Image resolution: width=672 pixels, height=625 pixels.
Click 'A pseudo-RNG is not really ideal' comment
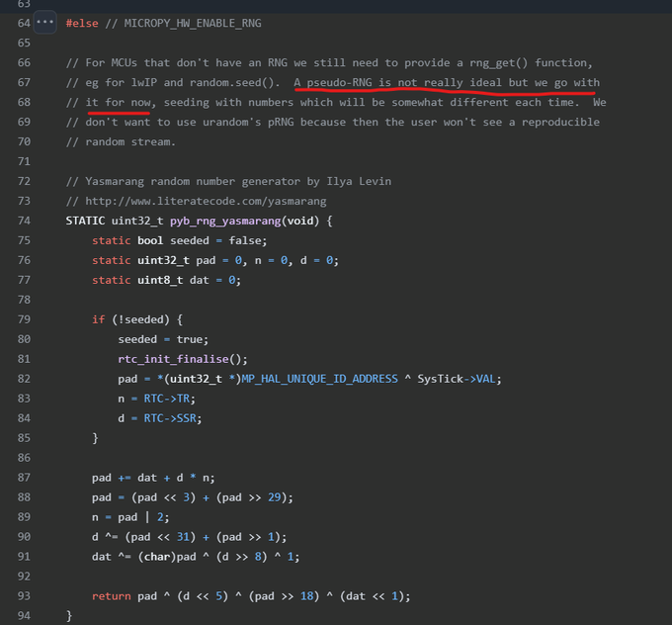point(397,82)
